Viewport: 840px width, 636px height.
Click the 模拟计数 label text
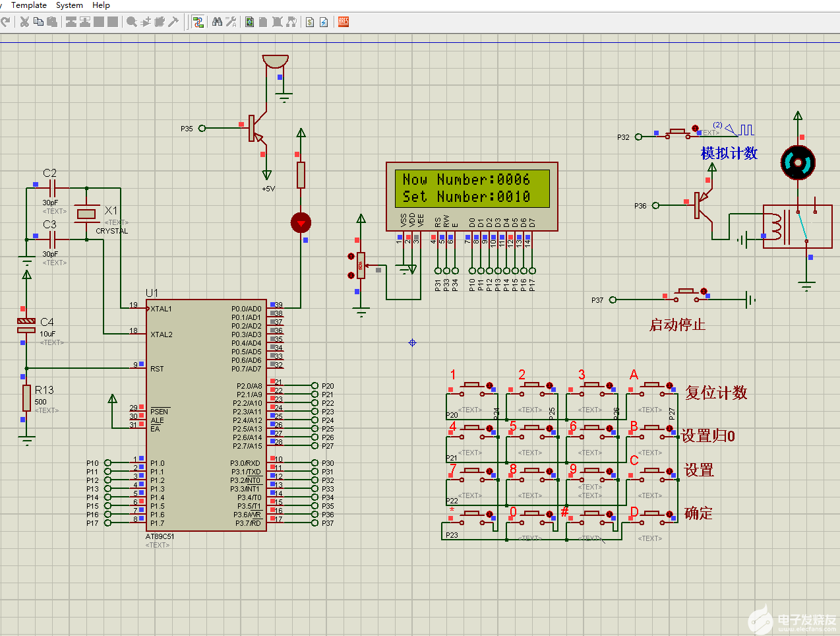[x=729, y=153]
